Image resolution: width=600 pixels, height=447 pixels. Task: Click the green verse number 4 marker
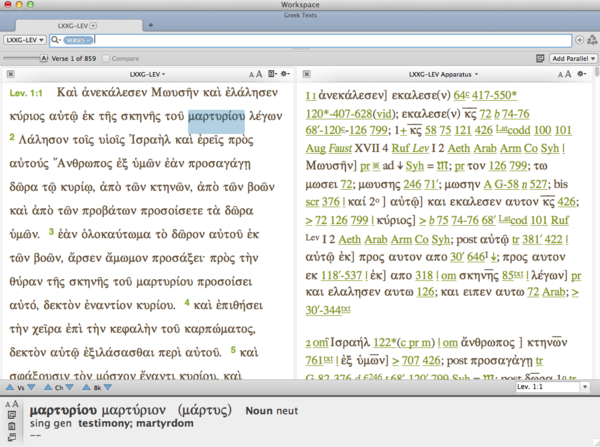(x=187, y=303)
